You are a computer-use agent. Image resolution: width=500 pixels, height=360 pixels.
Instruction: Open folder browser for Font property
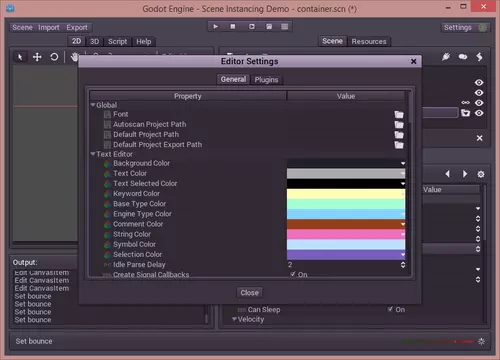point(399,115)
